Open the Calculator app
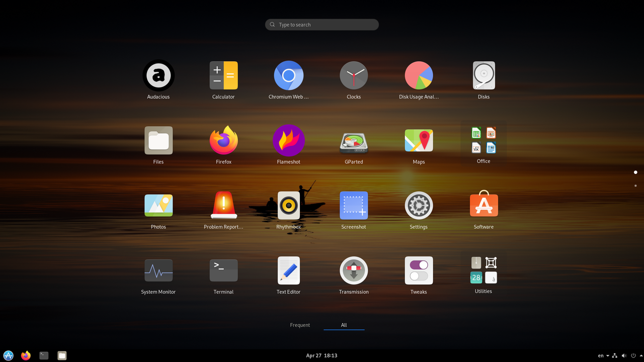 coord(223,75)
